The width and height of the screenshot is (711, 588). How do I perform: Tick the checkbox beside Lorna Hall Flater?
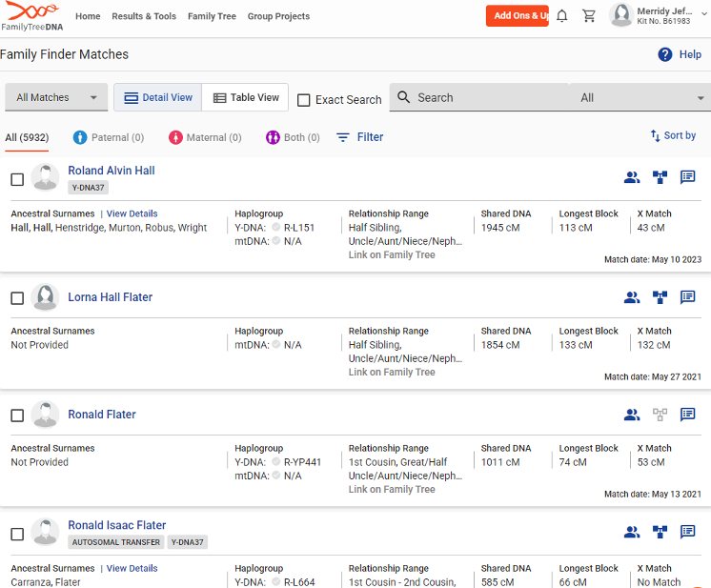[x=17, y=298]
